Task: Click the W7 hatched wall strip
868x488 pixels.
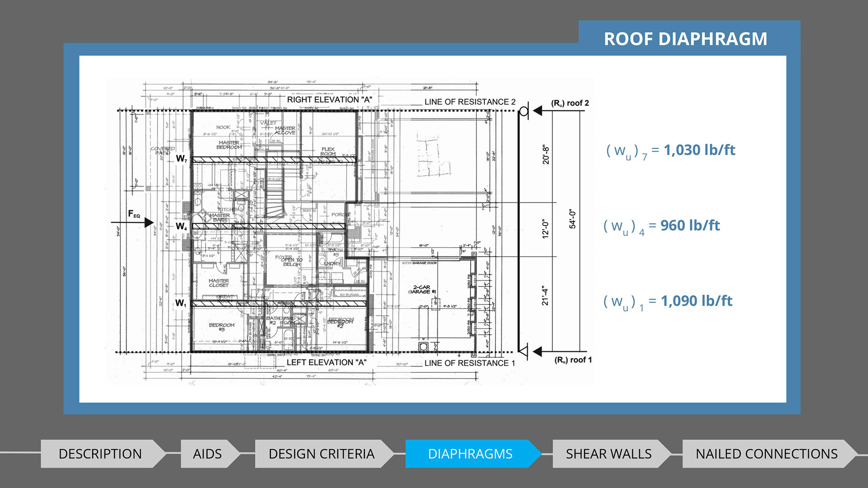Action: pos(274,160)
